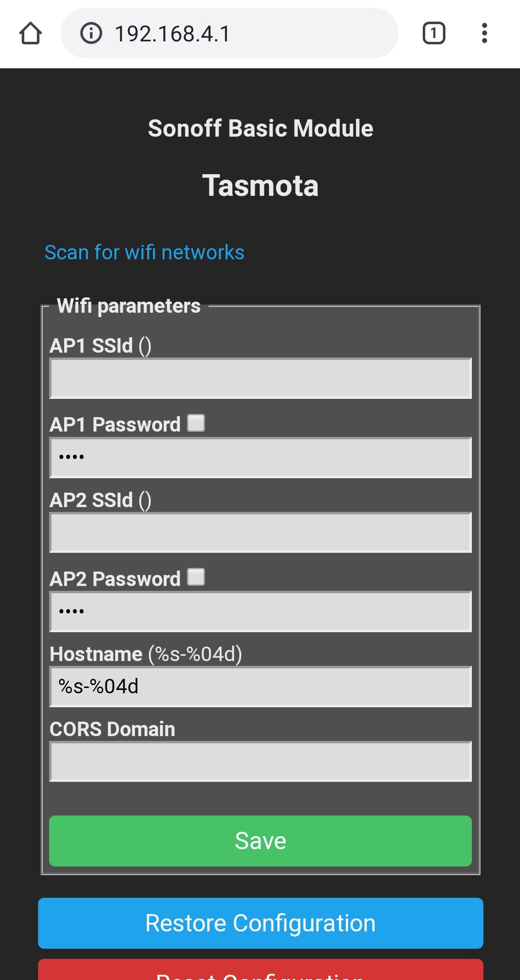Click the CORS Domain input field

click(260, 762)
